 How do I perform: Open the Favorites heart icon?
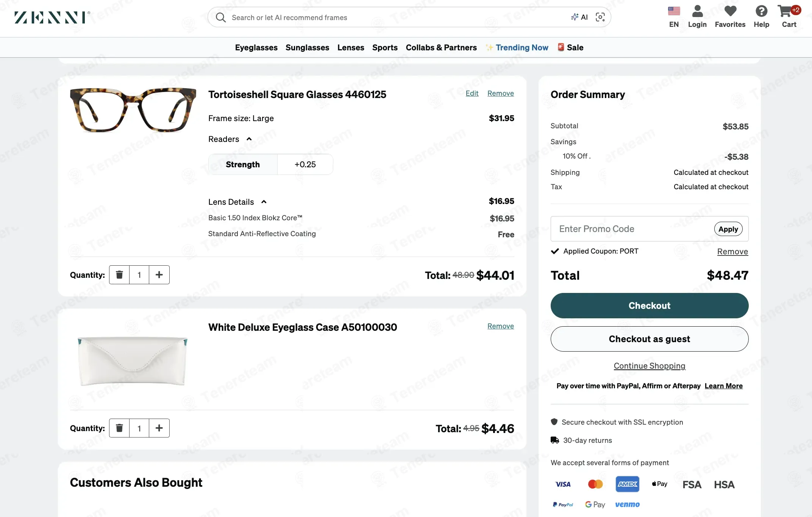pos(730,11)
